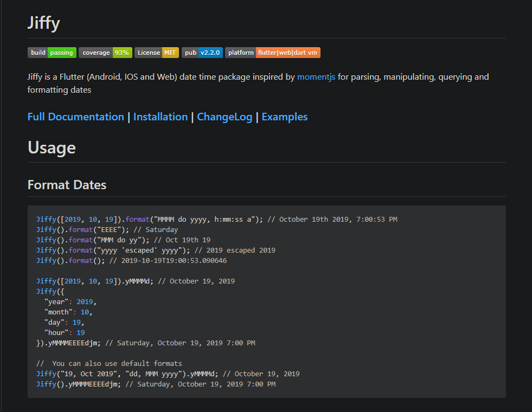Click the code line with comment Saturday

pyautogui.click(x=107, y=230)
